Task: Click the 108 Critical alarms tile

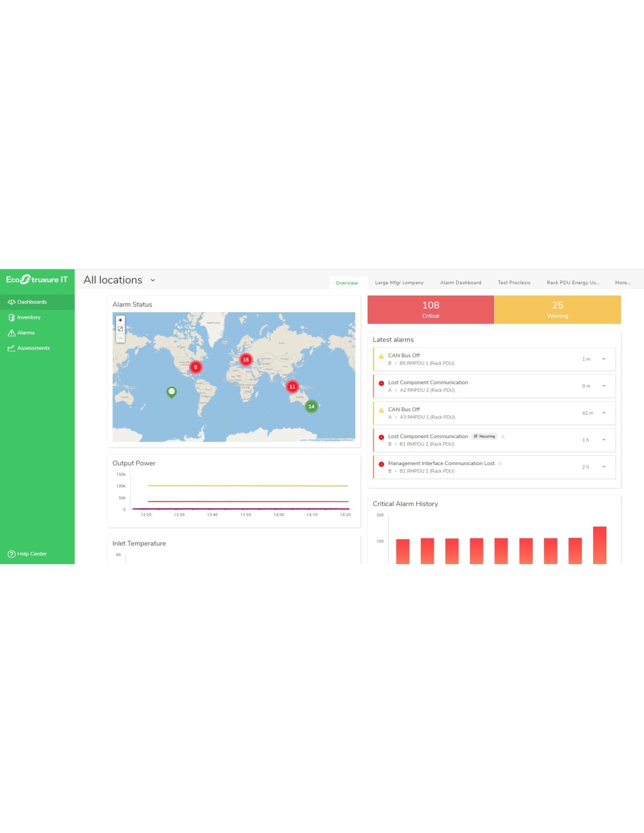Action: [430, 309]
